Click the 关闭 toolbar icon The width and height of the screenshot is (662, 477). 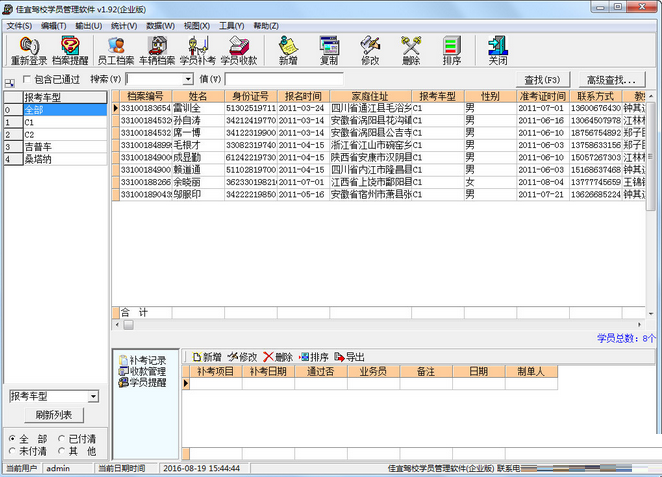pyautogui.click(x=498, y=51)
